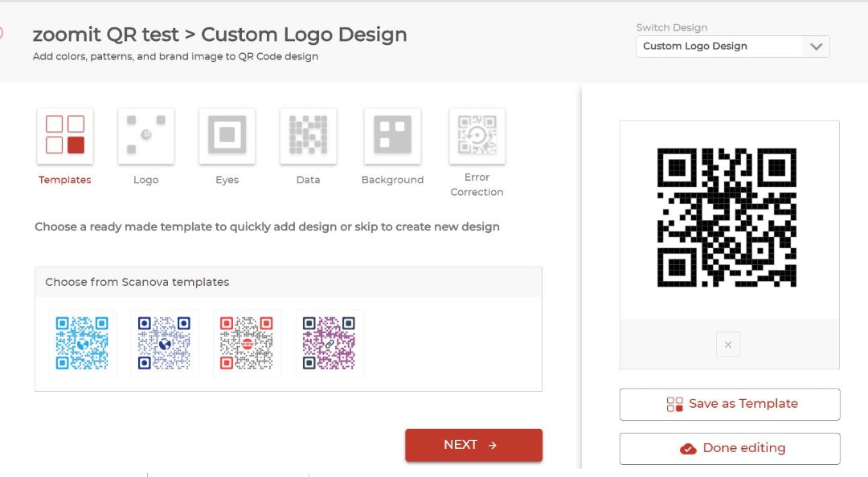
Task: Click the red NEXT button
Action: (474, 445)
